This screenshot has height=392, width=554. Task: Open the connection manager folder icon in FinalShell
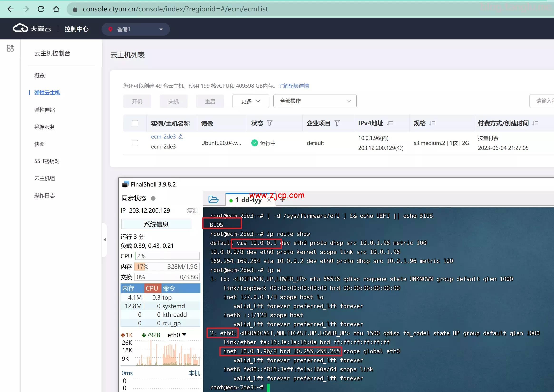pos(214,199)
